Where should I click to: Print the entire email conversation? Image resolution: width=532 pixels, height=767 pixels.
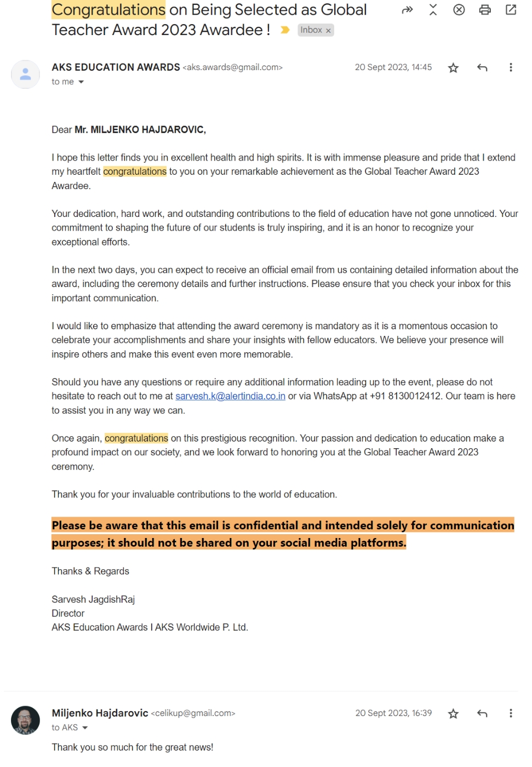[x=485, y=10]
